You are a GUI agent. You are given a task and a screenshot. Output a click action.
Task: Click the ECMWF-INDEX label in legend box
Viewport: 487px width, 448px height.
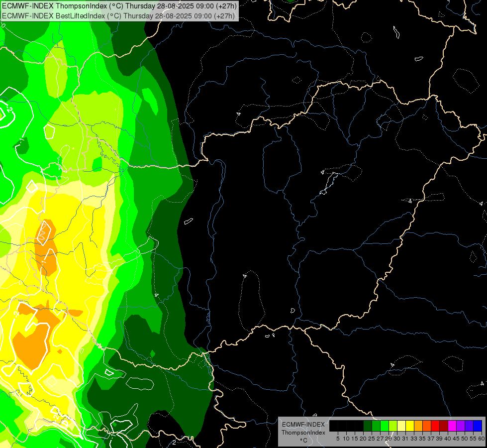pyautogui.click(x=303, y=425)
